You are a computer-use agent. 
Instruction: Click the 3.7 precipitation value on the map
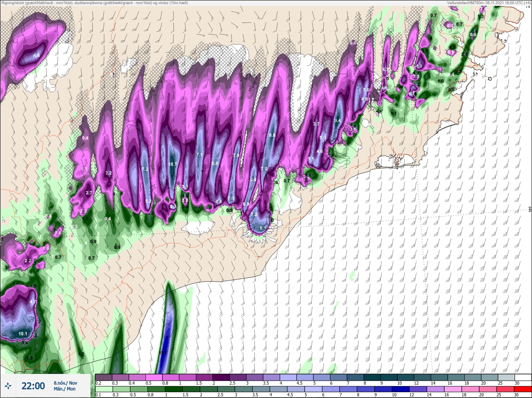(316, 124)
